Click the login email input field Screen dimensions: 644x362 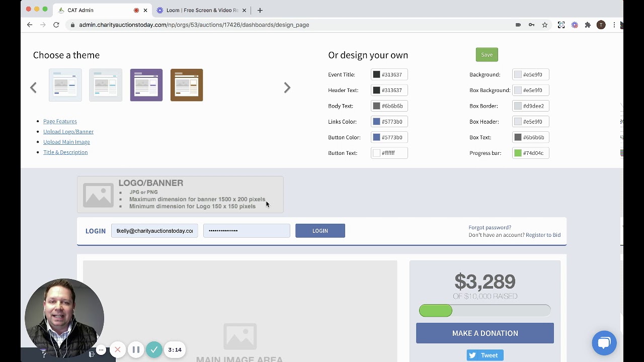click(154, 231)
